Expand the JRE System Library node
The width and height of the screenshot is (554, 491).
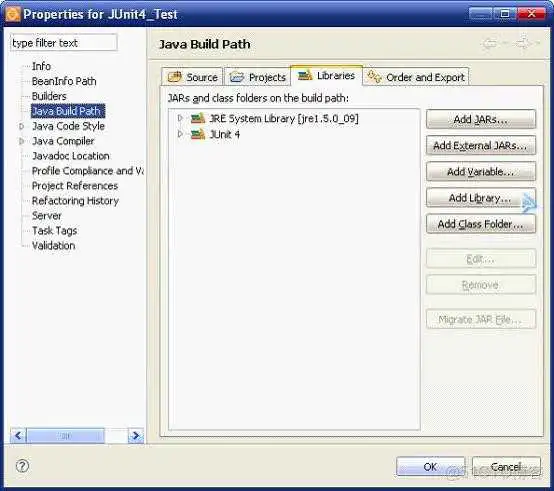180,118
